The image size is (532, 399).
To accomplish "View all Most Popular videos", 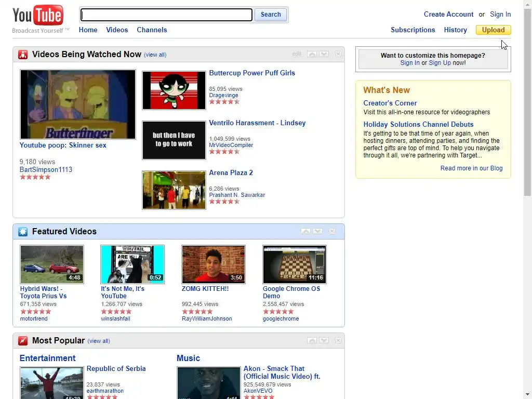I will [x=99, y=341].
